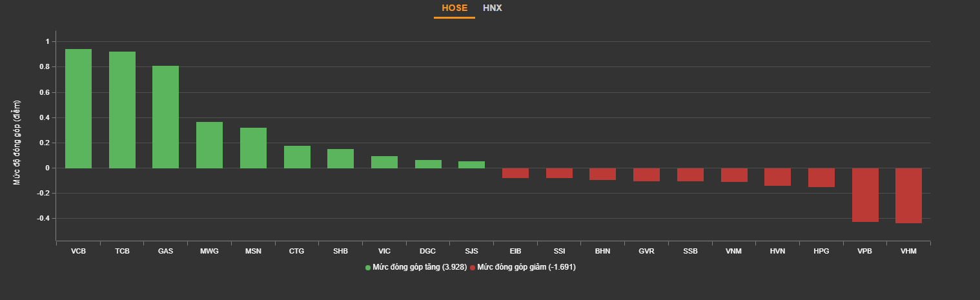Click the SJS axis label
This screenshot has width=980, height=300.
tap(471, 251)
